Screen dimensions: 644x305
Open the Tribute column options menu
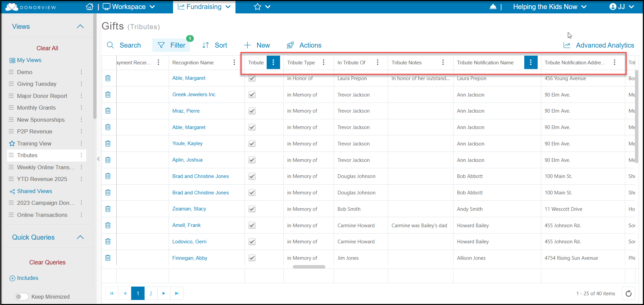tap(273, 62)
